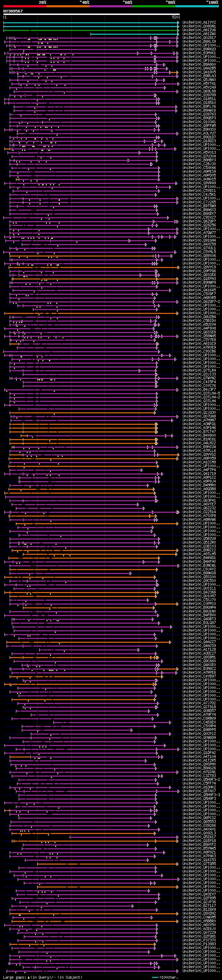The image size is (222, 980).
Task: Click the UniRef100_A3NFQ1 label
Action: [x=199, y=424]
